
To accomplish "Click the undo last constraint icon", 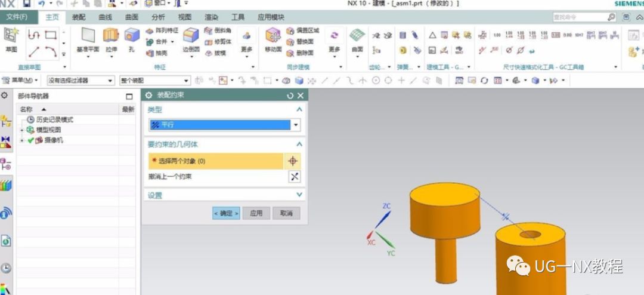I will click(294, 177).
